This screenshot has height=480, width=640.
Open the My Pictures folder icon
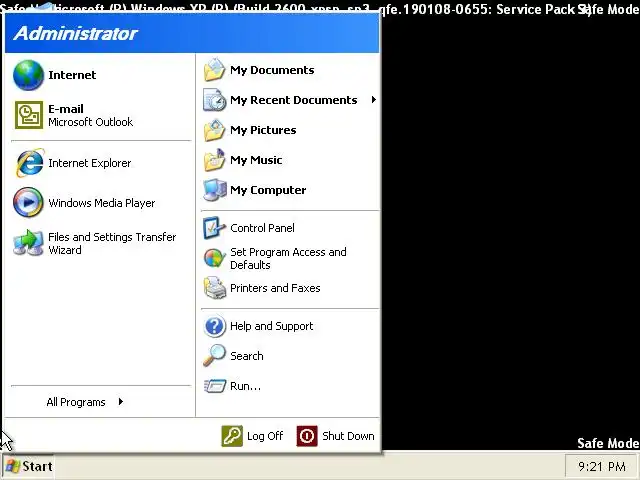pos(214,130)
